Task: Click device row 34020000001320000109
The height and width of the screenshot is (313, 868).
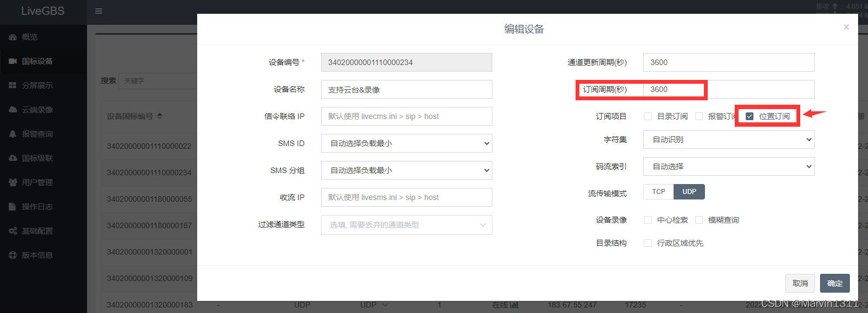Action: (149, 278)
